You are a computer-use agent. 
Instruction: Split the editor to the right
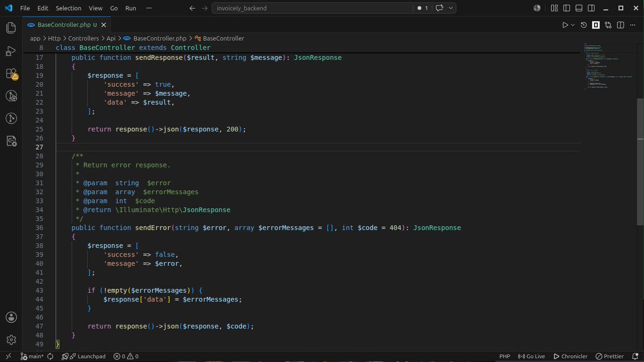[x=620, y=25]
